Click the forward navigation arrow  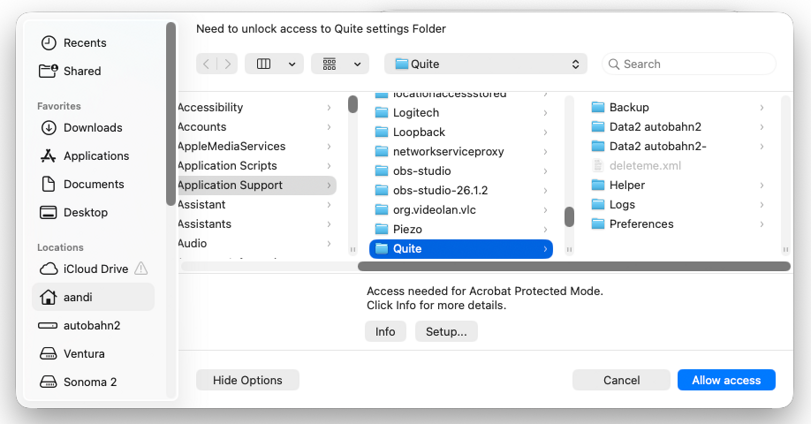[x=227, y=64]
